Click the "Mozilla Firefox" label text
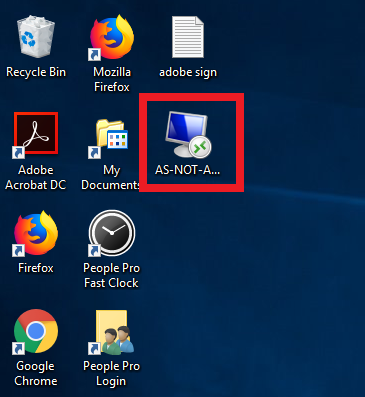This screenshot has width=365, height=397. click(112, 79)
